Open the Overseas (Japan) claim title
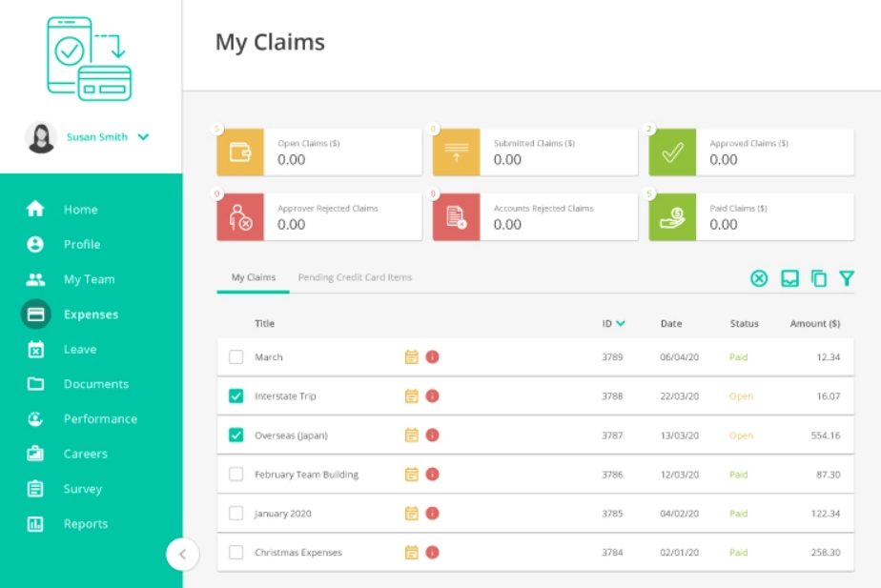 click(291, 436)
